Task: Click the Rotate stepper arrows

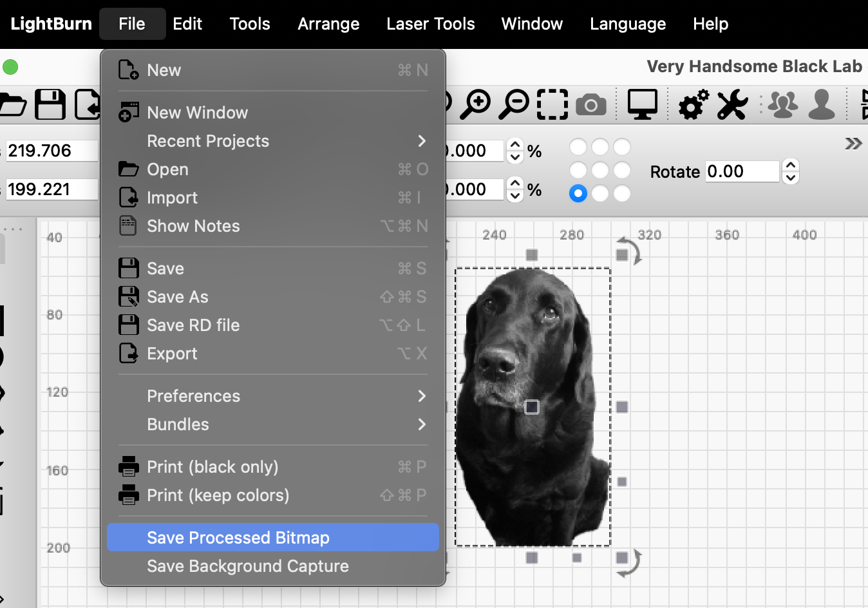Action: 791,172
